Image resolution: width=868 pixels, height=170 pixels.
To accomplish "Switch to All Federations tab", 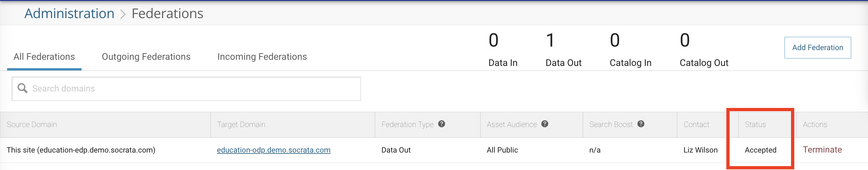I will coord(44,57).
